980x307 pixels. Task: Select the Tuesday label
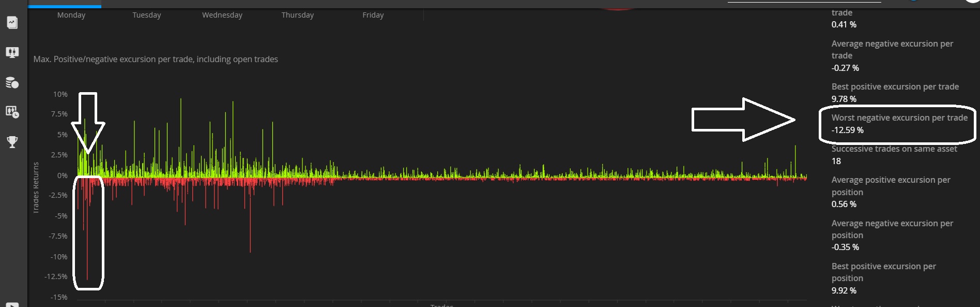pyautogui.click(x=147, y=15)
